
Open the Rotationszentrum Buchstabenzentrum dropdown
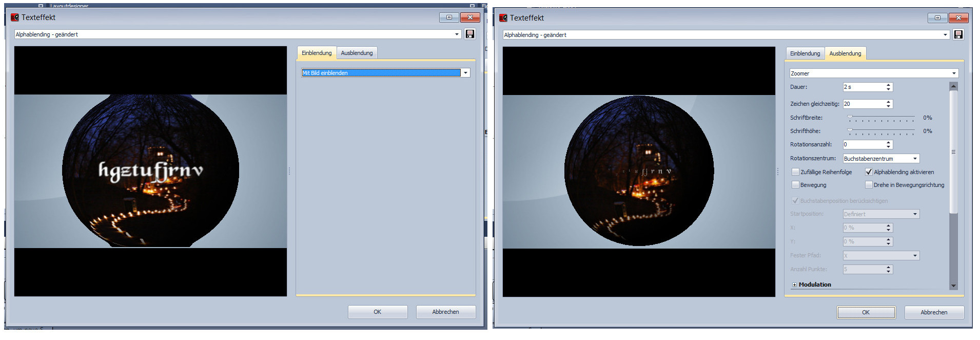(x=915, y=159)
